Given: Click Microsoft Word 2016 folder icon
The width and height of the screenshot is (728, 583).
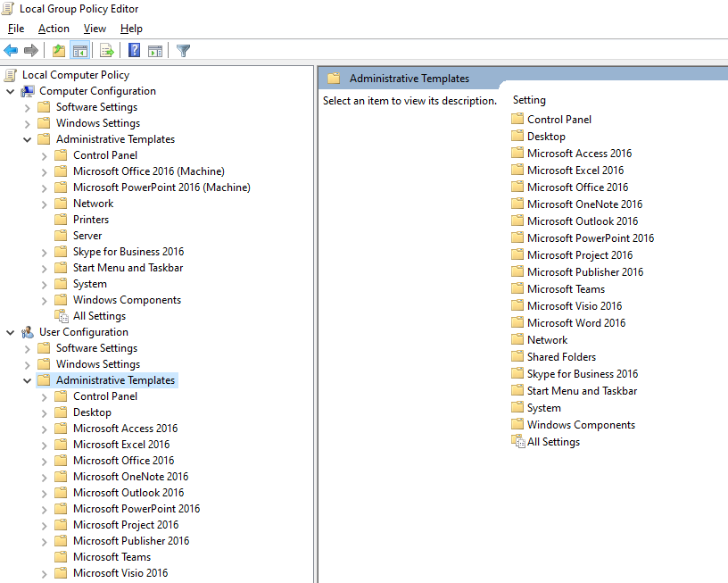Looking at the screenshot, I should 517,322.
